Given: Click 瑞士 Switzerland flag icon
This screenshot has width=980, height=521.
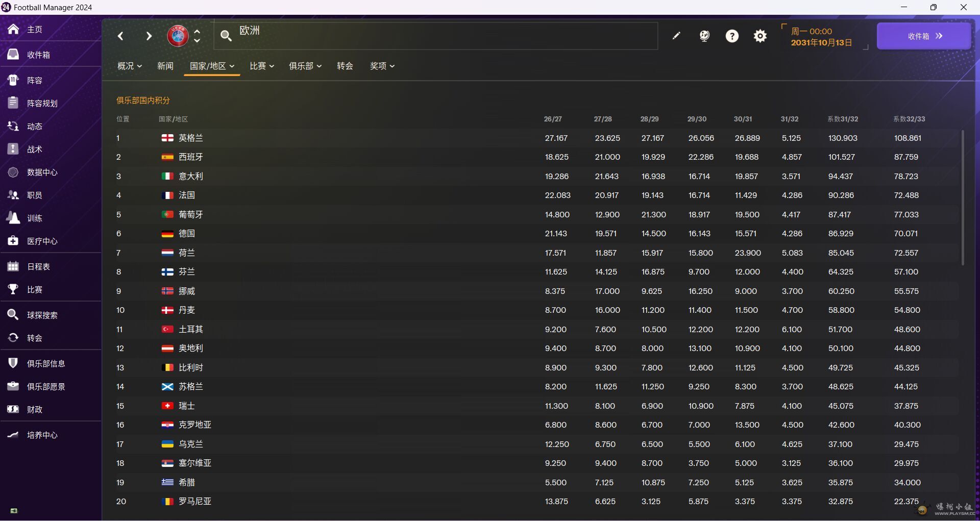Looking at the screenshot, I should (x=167, y=406).
